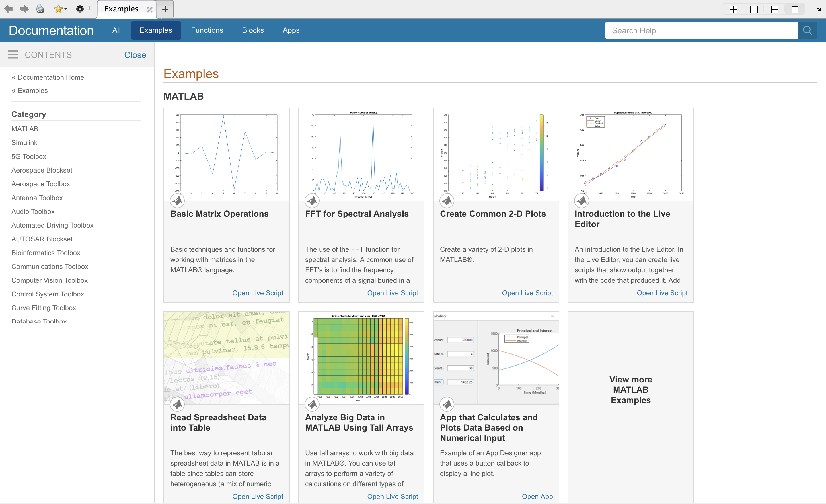Switch to left-right split layout icon
Viewport: 826px width, 504px height.
point(754,9)
